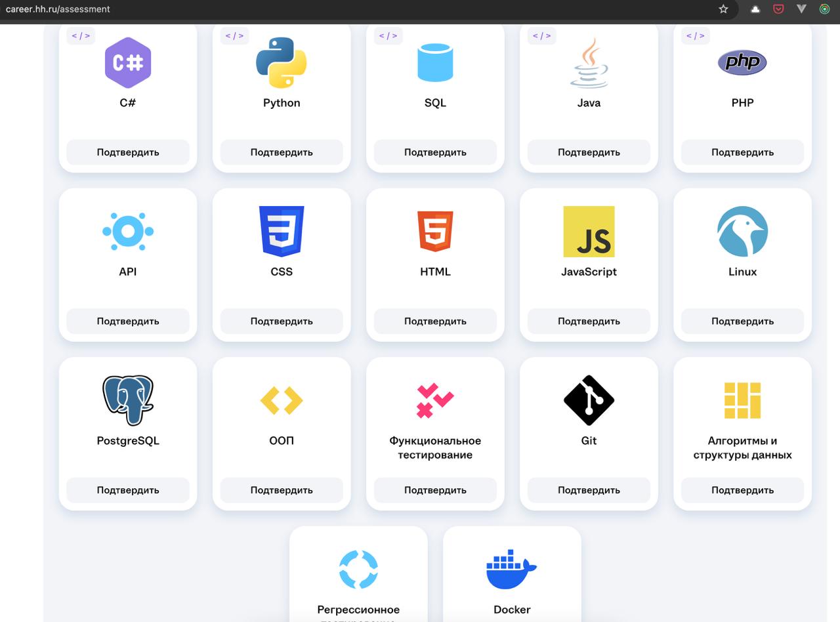Click the Python card title text
The image size is (840, 622).
pyautogui.click(x=282, y=103)
